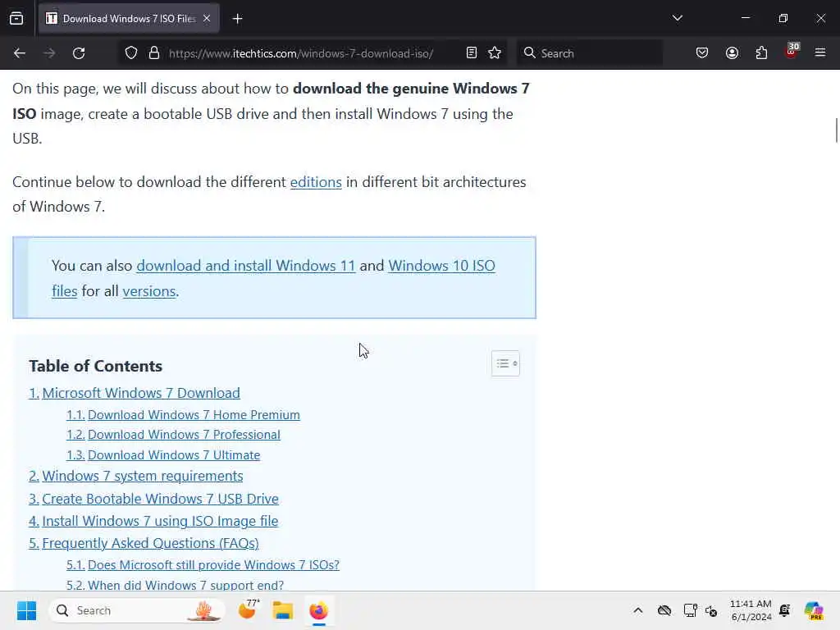This screenshot has width=840, height=630.
Task: Click the taskbar Search box
Action: tap(137, 610)
